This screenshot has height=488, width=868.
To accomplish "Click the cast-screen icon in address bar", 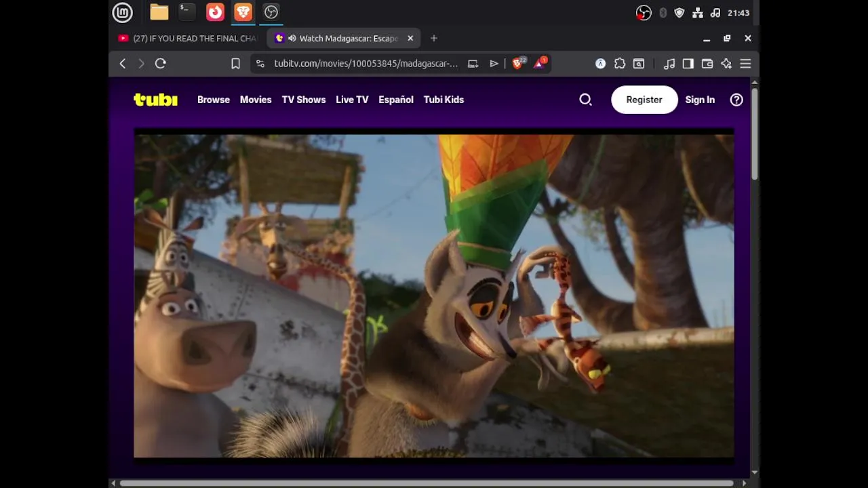I will point(473,64).
